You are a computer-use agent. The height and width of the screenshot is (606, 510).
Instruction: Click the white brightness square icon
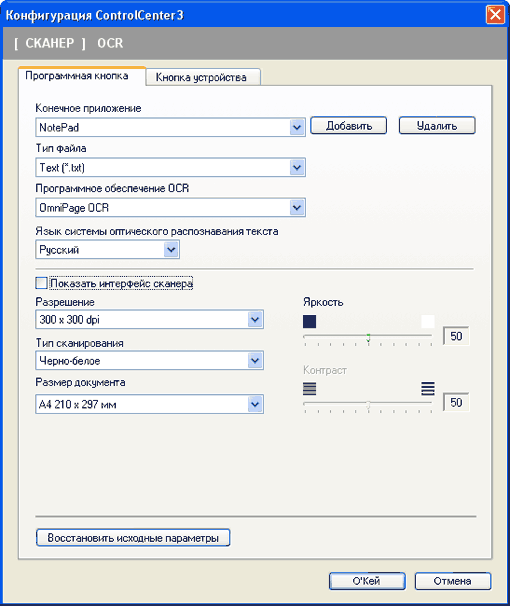[428, 322]
